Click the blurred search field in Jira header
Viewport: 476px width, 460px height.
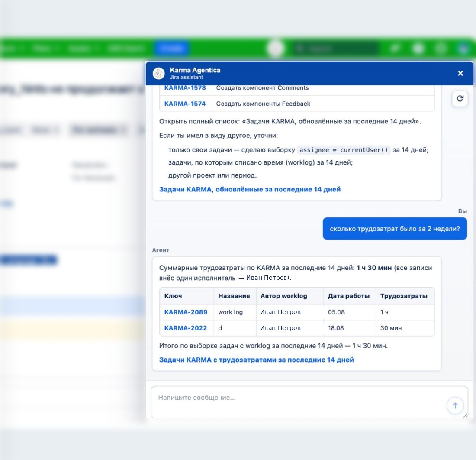click(335, 49)
